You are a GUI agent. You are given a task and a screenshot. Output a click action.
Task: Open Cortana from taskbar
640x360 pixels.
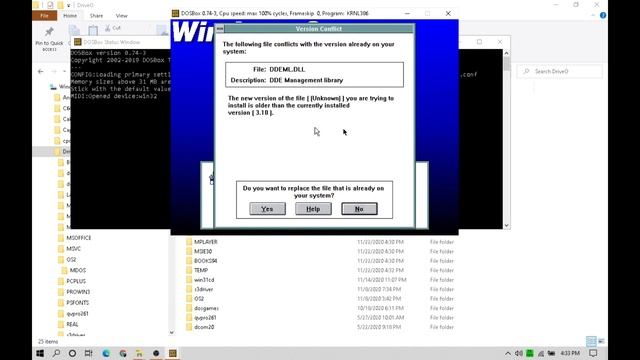click(x=72, y=353)
